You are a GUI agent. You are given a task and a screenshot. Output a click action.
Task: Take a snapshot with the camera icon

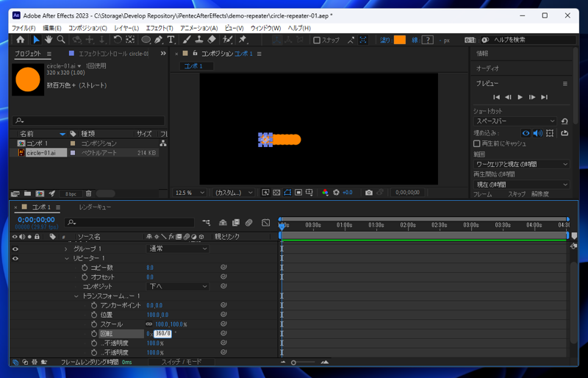click(369, 193)
